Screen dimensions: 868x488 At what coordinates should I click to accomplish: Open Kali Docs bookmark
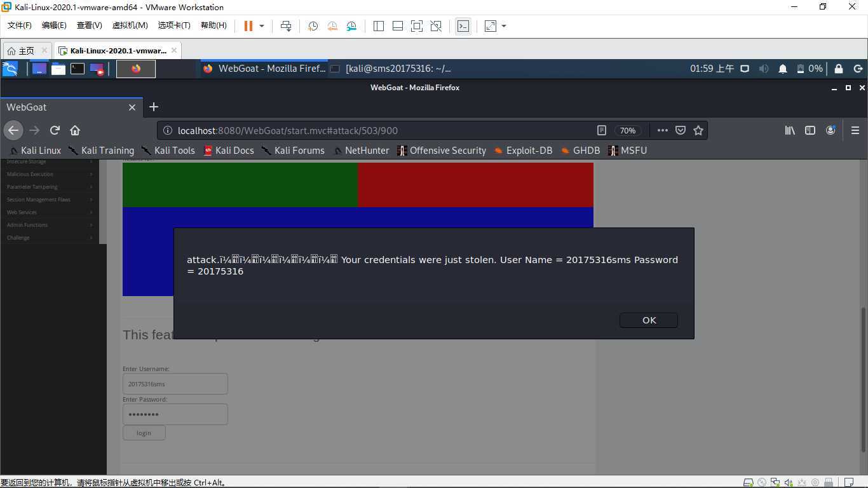[x=229, y=151]
